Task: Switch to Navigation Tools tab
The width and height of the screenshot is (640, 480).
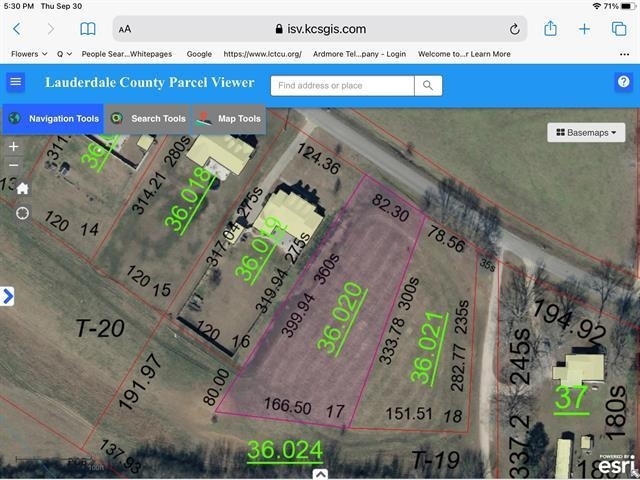Action: point(53,119)
